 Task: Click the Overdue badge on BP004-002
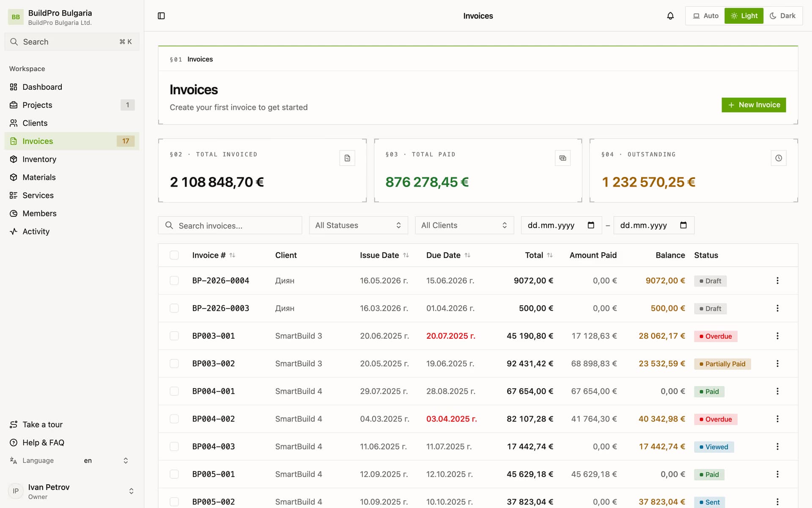point(716,419)
